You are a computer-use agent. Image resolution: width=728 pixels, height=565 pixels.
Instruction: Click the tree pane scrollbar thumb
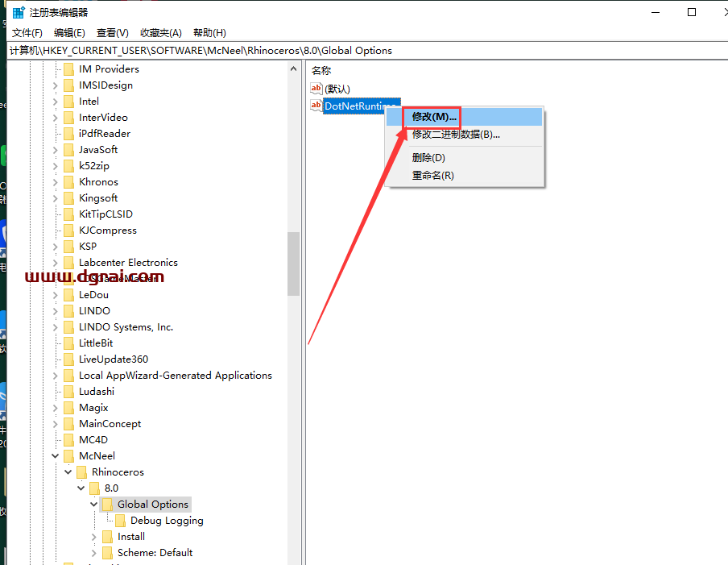click(x=293, y=264)
